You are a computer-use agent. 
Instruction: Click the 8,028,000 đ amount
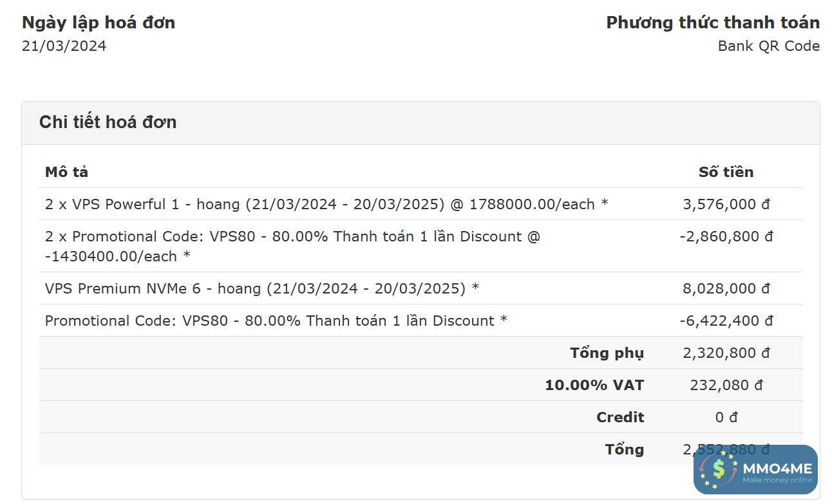[x=726, y=288]
